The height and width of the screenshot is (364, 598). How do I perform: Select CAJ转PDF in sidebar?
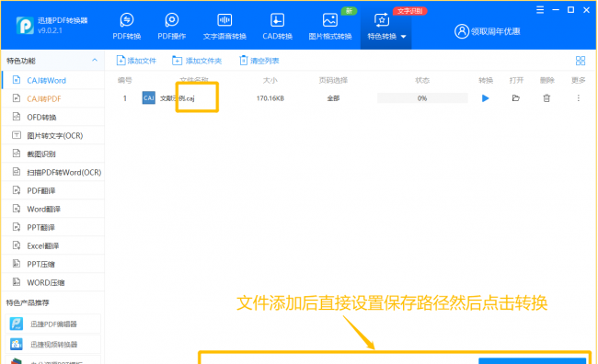tap(53, 98)
